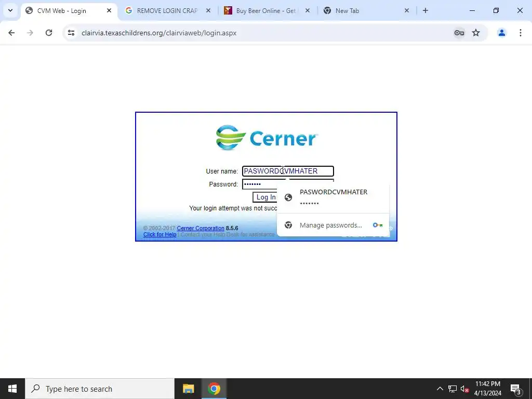The width and height of the screenshot is (532, 399).
Task: Close the New Tab tab
Action: pyautogui.click(x=407, y=11)
